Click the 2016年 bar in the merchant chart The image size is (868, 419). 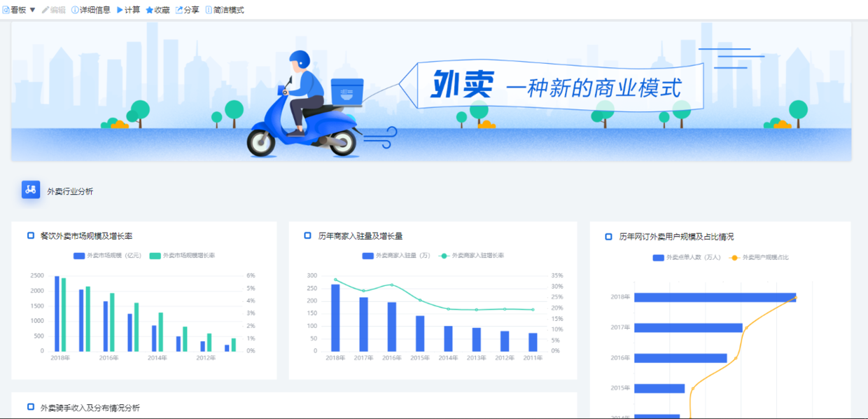click(x=392, y=327)
